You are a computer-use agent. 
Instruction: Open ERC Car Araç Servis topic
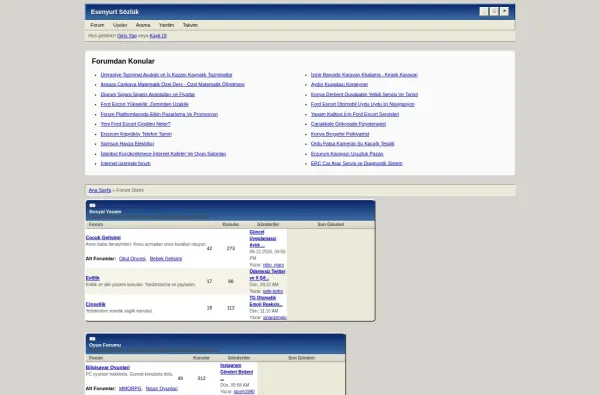coord(357,163)
